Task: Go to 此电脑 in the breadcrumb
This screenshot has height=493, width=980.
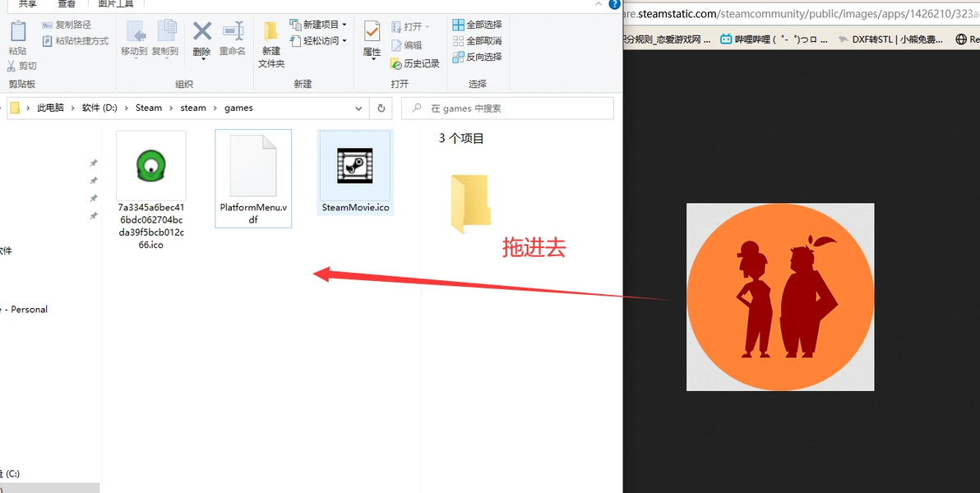Action: click(x=51, y=108)
